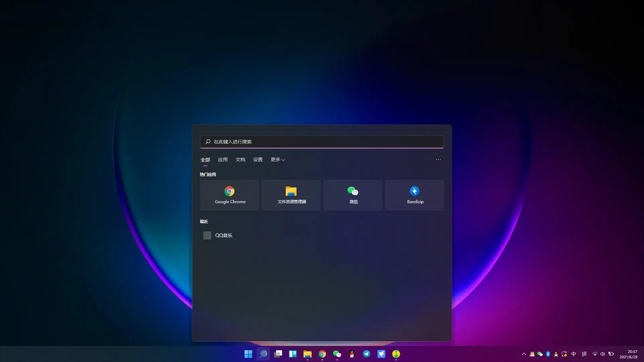Image resolution: width=644 pixels, height=362 pixels.
Task: Click the battery charging tray icon
Action: click(x=611, y=354)
